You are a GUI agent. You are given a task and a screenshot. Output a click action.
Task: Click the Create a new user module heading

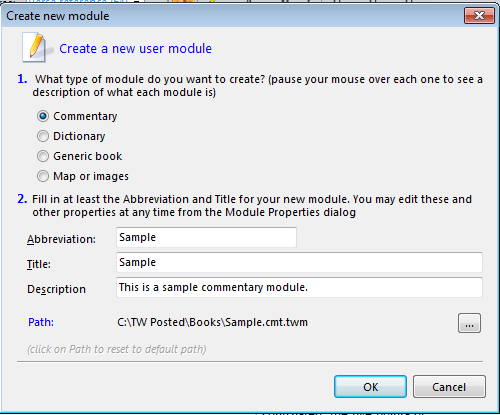pos(135,49)
